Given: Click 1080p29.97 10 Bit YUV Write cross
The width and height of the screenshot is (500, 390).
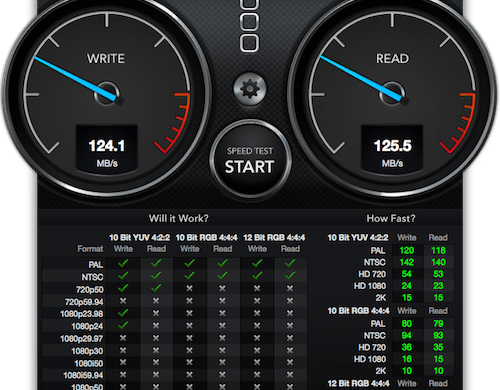Looking at the screenshot, I should point(123,338).
